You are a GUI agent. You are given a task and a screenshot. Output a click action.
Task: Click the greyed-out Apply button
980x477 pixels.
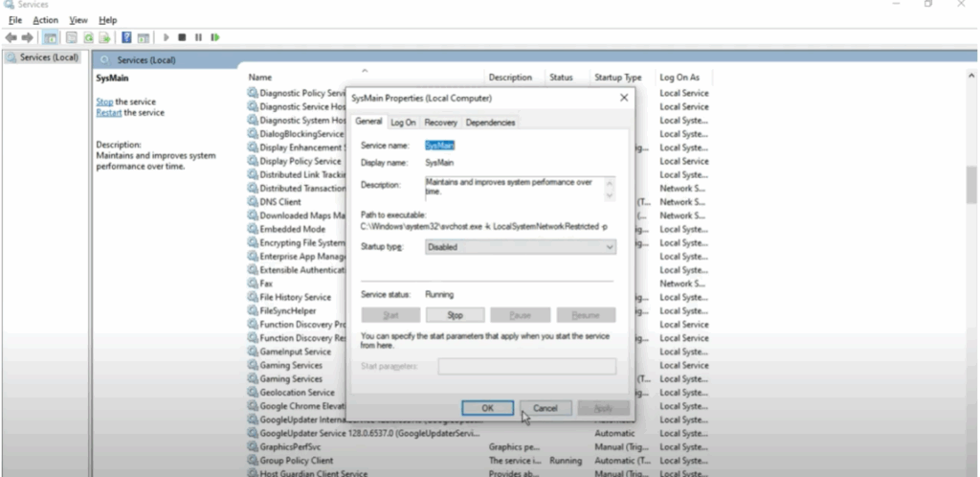(603, 408)
